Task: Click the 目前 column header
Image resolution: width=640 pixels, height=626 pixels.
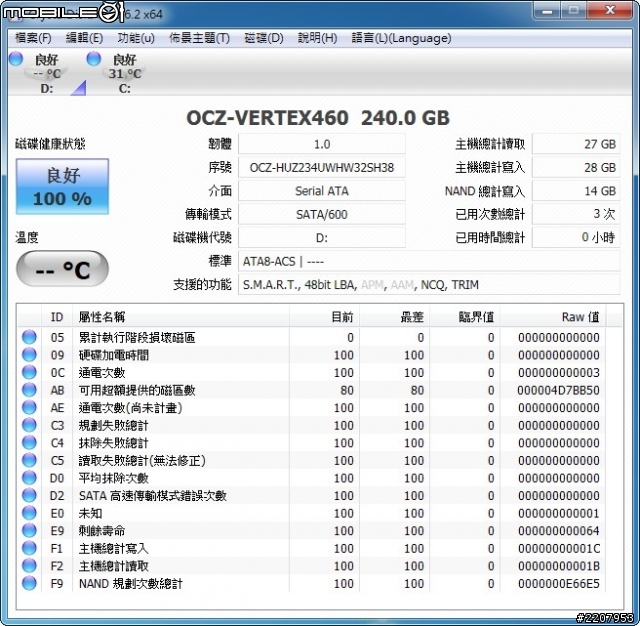Action: click(x=324, y=317)
